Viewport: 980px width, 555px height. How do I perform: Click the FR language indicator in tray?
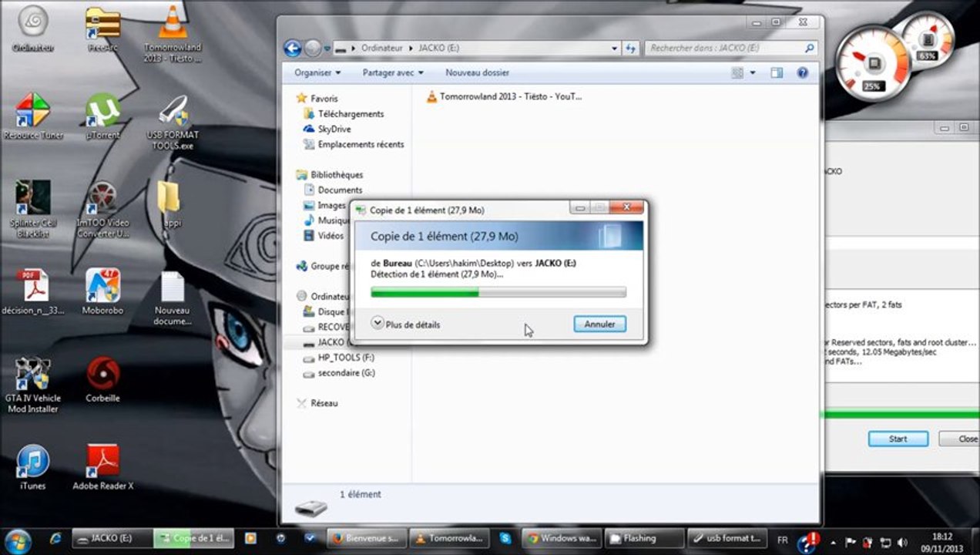(783, 540)
